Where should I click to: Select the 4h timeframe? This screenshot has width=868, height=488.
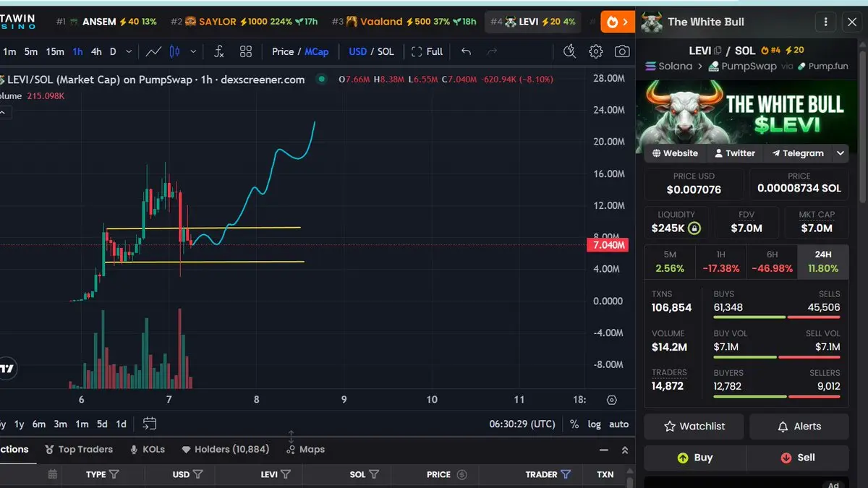click(96, 51)
